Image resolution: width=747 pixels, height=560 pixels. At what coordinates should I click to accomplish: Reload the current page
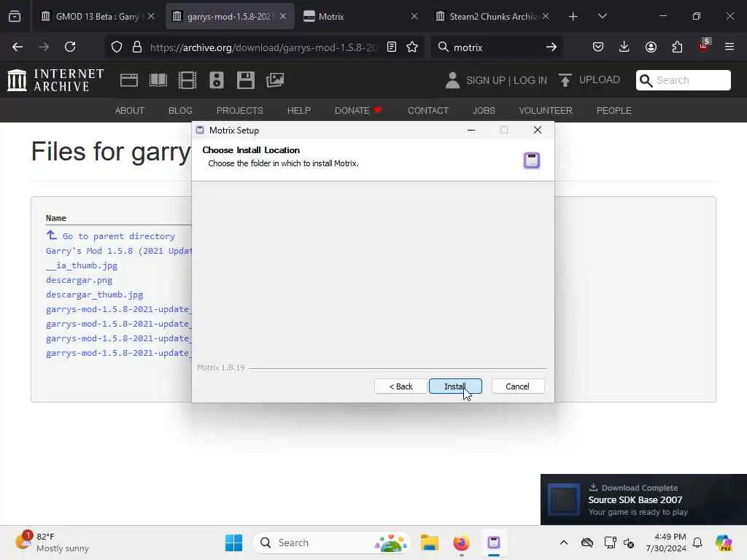[70, 47]
